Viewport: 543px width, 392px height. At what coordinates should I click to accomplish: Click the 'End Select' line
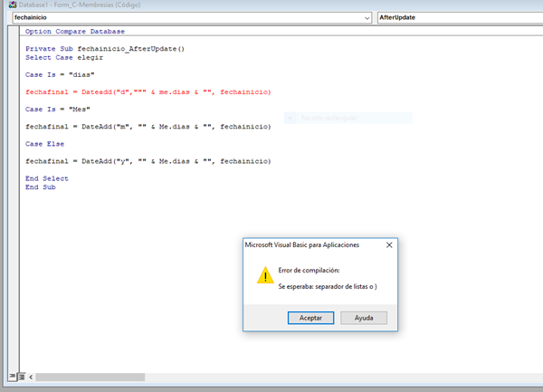point(47,178)
